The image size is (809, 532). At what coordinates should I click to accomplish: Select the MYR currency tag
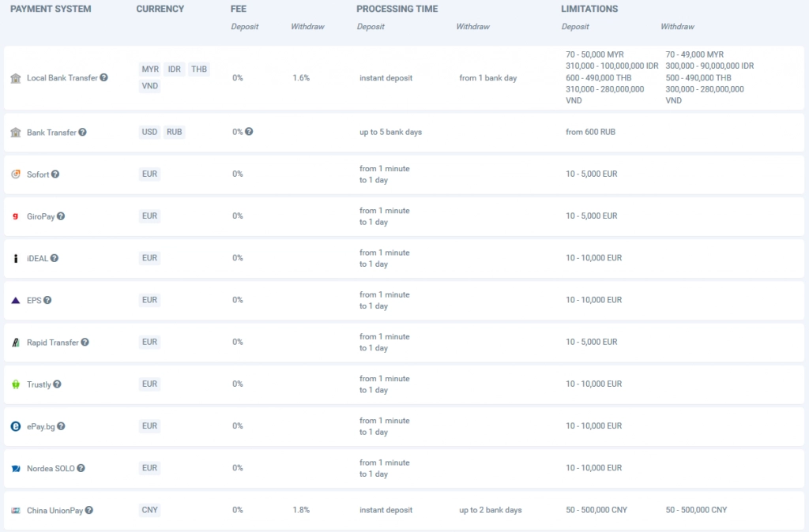(x=150, y=69)
